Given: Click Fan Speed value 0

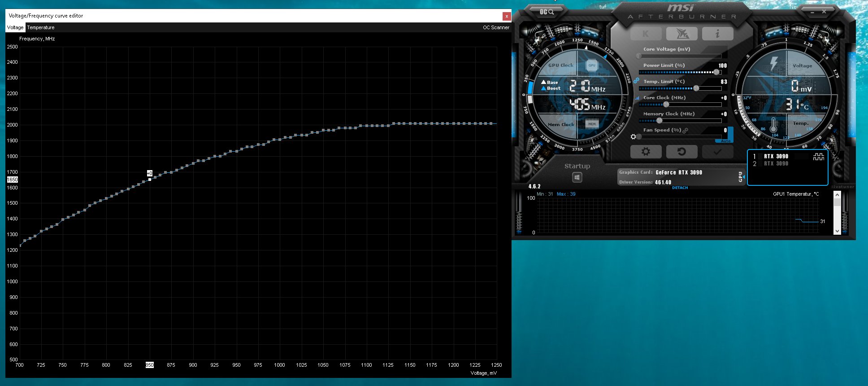Looking at the screenshot, I should (x=725, y=130).
